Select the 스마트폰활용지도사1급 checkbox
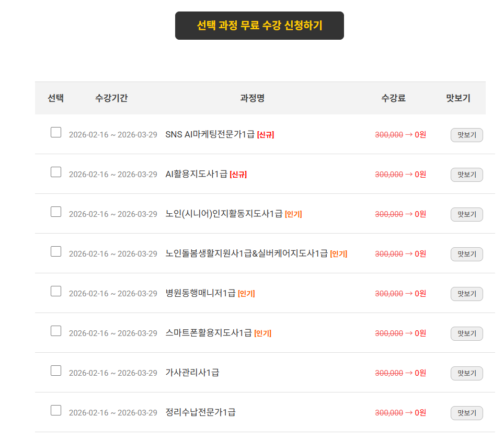 point(56,331)
